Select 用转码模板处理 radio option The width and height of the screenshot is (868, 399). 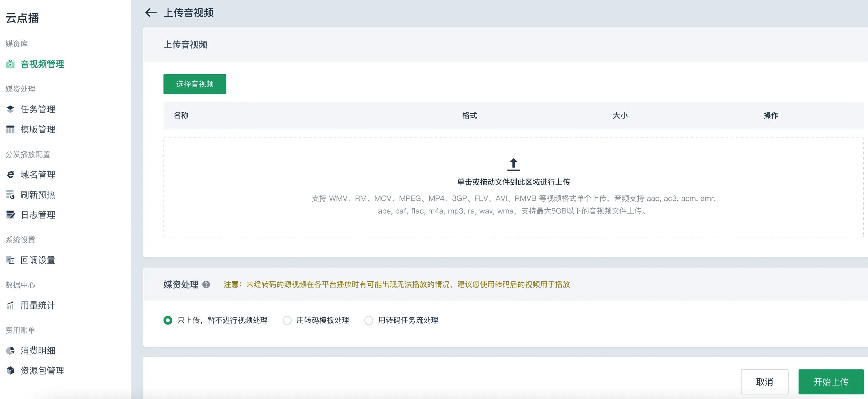click(287, 320)
